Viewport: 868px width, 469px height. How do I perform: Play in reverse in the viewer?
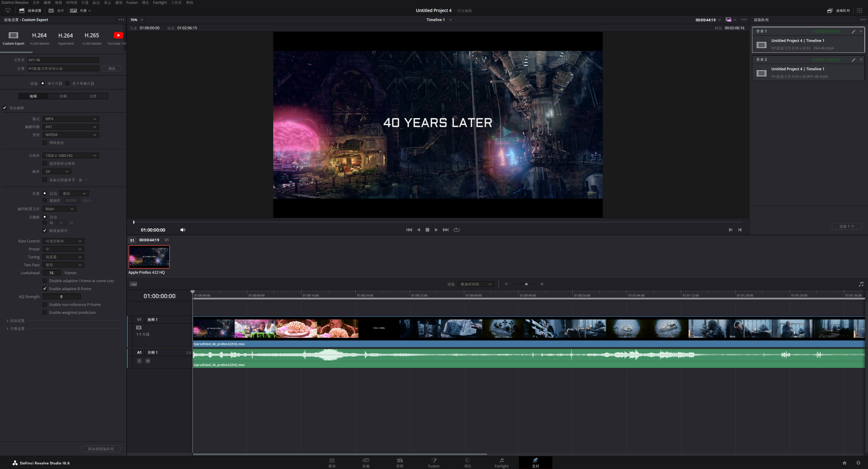418,230
